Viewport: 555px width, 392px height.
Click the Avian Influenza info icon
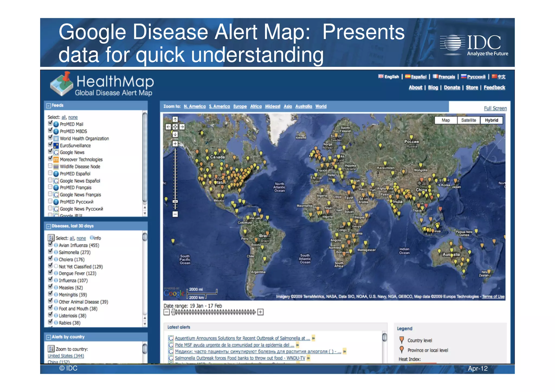coord(56,245)
